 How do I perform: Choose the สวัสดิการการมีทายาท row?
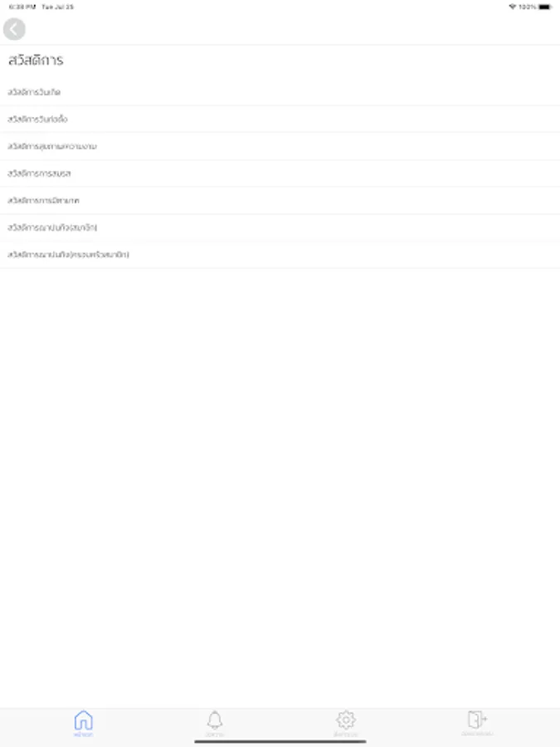click(280, 201)
